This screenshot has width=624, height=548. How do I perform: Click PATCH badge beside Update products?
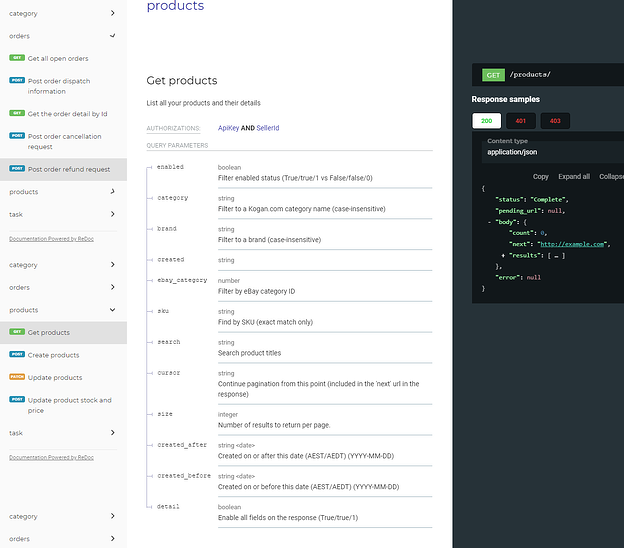tap(16, 377)
